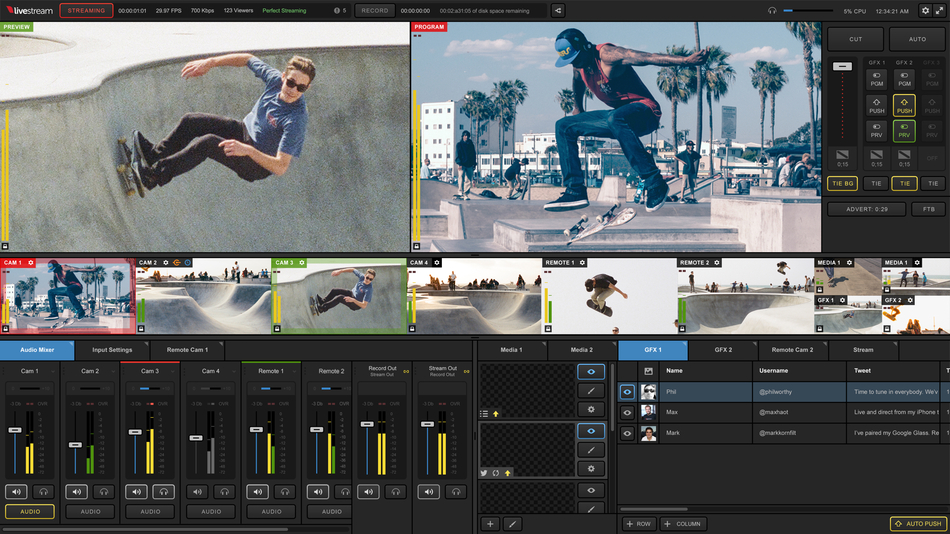Click the speaker mute icon for Cam 1
Screen dimensions: 950x534
coord(15,491)
